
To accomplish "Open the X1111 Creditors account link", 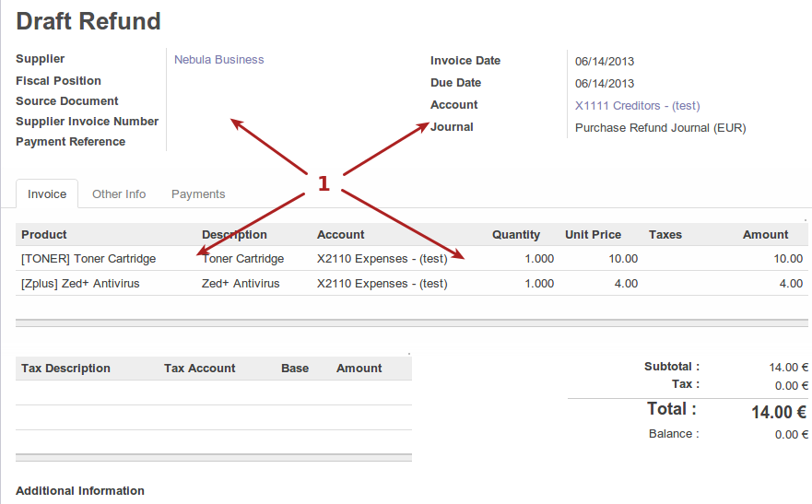I will point(637,106).
